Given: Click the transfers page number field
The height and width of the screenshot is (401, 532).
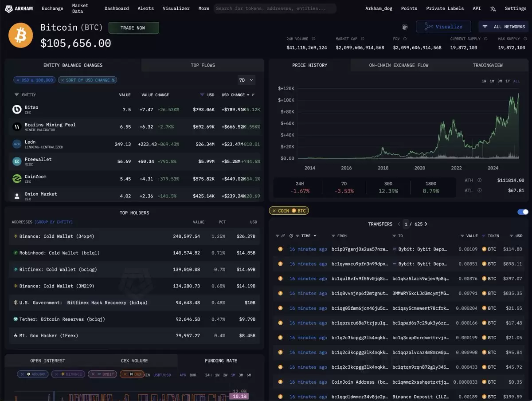Looking at the screenshot, I should click(406, 224).
